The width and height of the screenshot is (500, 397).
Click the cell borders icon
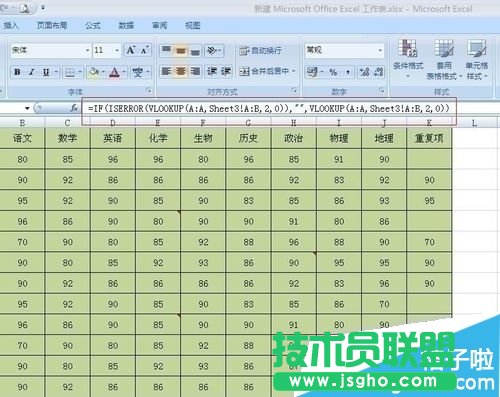tap(70, 72)
